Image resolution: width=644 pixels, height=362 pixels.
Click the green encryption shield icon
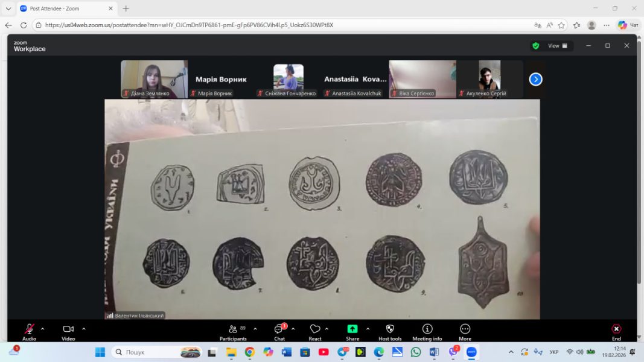(x=535, y=46)
